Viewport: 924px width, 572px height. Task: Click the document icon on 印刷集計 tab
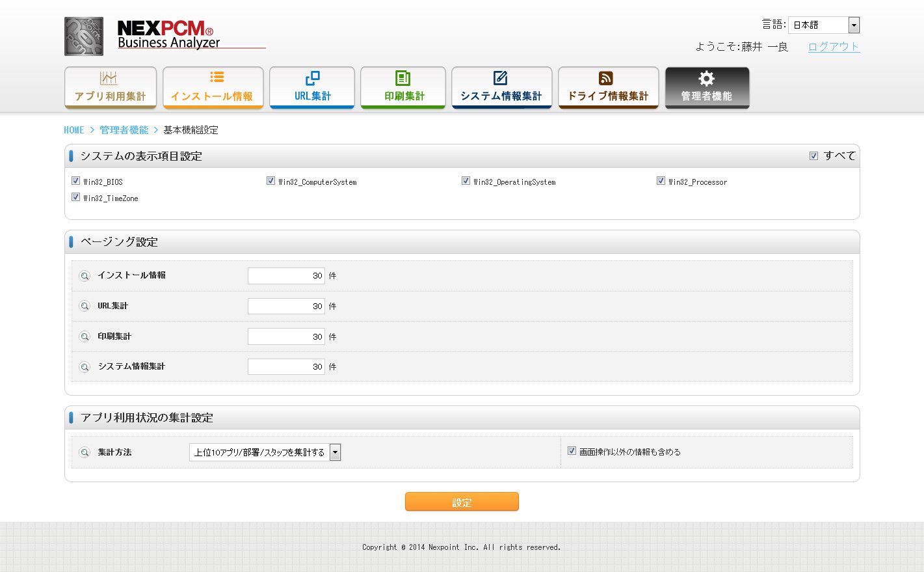(403, 78)
